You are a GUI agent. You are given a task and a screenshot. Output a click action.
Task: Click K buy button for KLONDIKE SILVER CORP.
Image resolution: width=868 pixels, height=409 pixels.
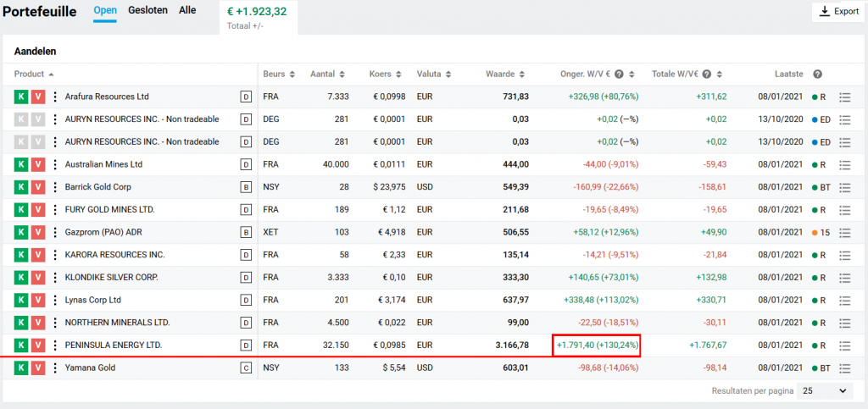[x=21, y=278]
